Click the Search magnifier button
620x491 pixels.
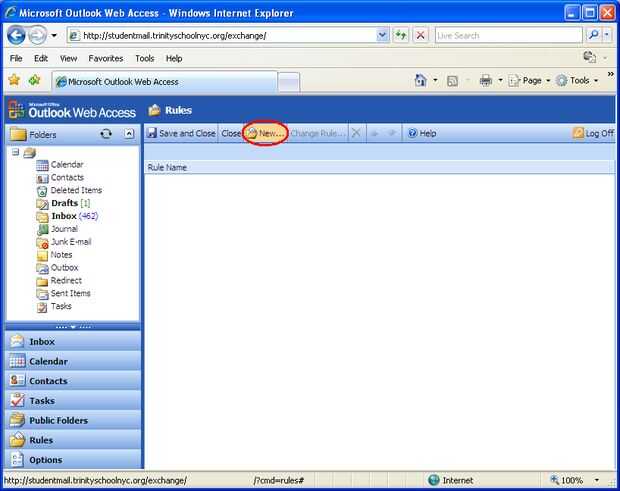click(x=593, y=36)
